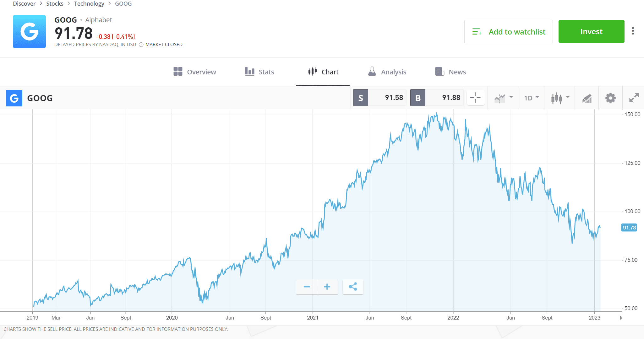
Task: Open the Technology breadcrumb link
Action: pyautogui.click(x=89, y=3)
